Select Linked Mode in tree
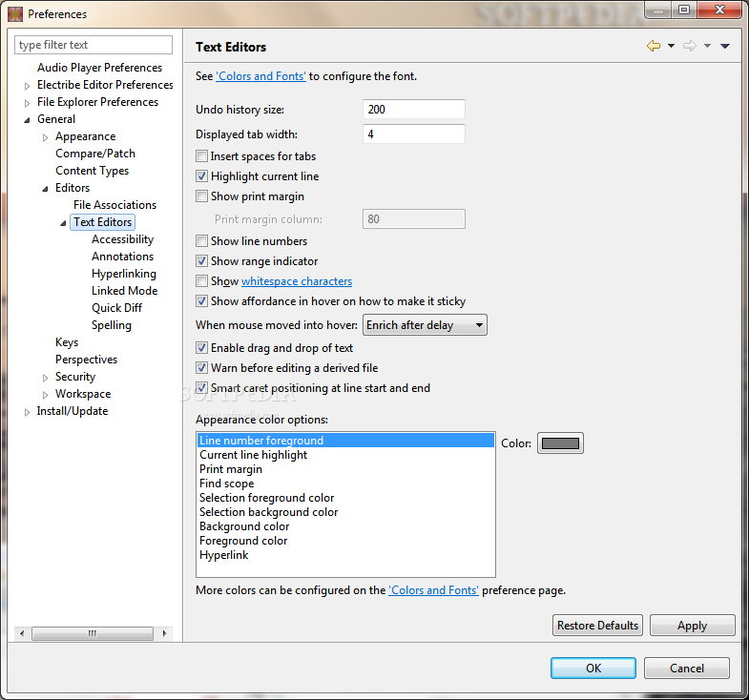This screenshot has width=749, height=700. [x=124, y=291]
